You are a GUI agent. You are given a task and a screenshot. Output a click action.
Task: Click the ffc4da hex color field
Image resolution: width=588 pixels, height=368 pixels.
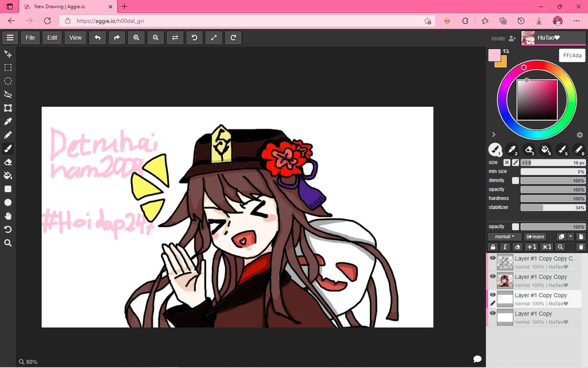572,55
